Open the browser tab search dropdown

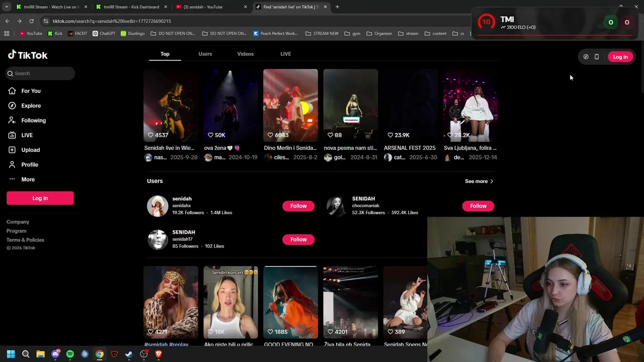[7, 7]
